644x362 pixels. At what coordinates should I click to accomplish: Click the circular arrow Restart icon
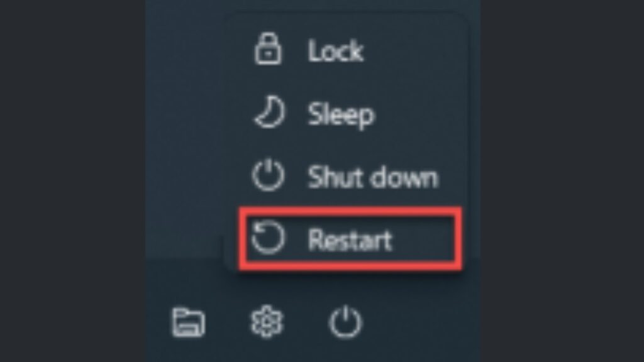pyautogui.click(x=268, y=238)
